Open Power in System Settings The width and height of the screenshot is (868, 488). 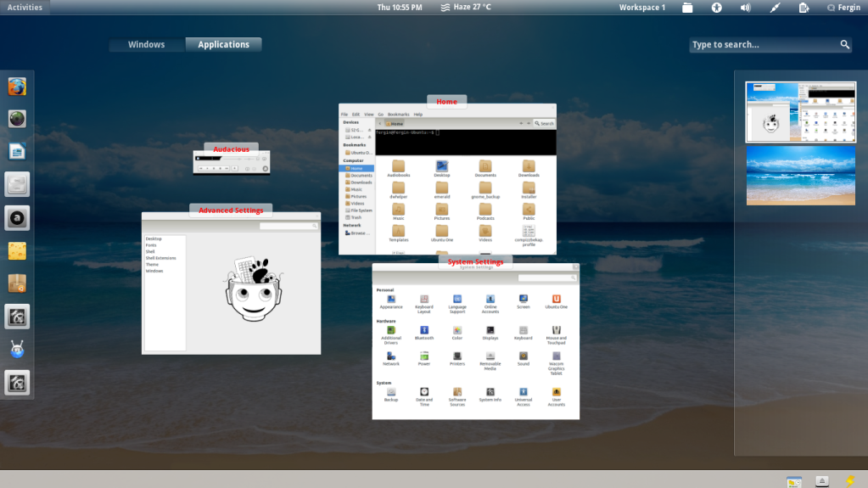424,359
